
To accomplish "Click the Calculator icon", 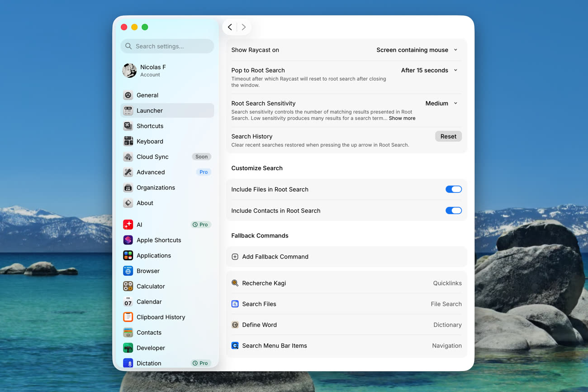I will point(128,286).
